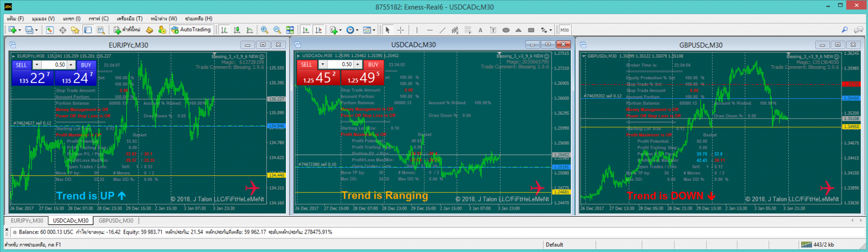Toggle the AutoTrading button

[191, 30]
